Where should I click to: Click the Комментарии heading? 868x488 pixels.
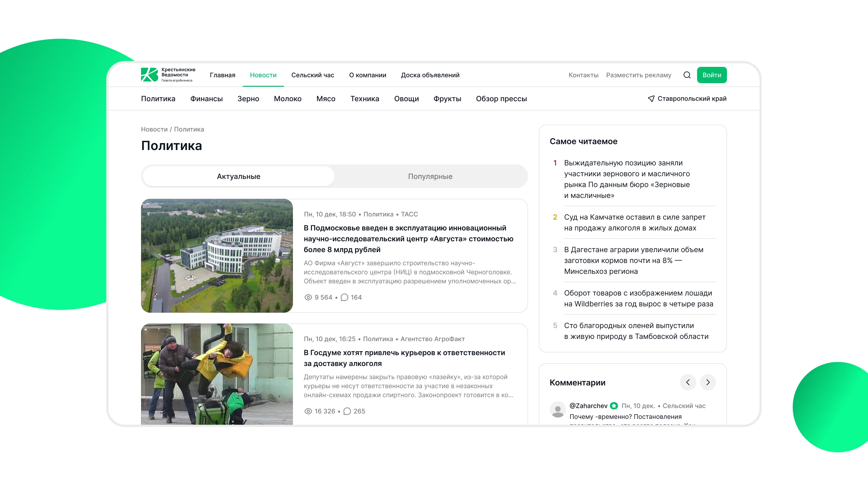(577, 383)
